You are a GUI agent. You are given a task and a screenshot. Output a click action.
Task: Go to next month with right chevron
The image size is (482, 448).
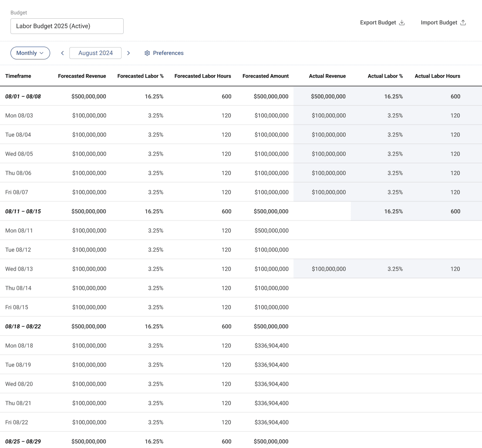[128, 53]
